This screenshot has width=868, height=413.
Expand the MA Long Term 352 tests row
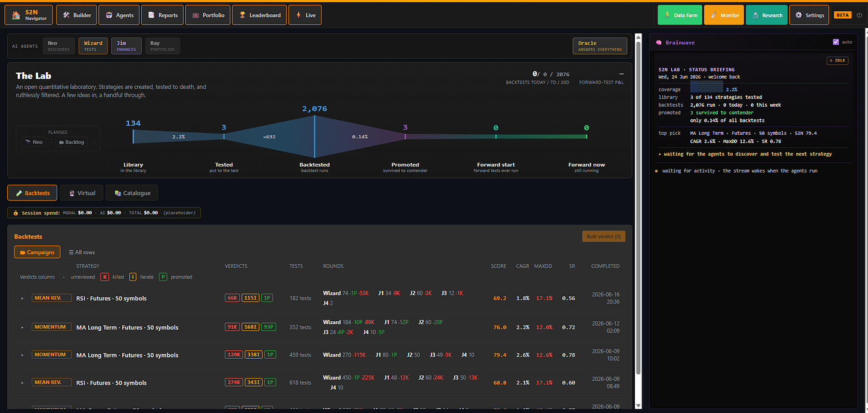[22, 327]
